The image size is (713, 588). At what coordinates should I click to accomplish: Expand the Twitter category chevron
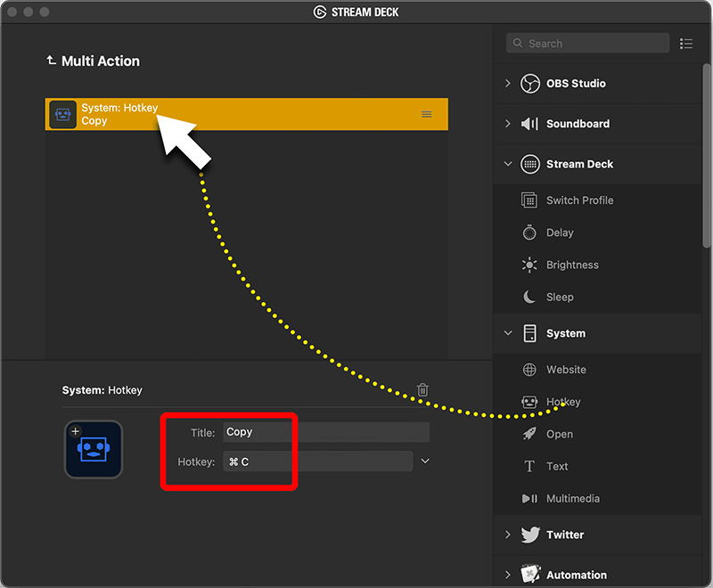point(508,535)
